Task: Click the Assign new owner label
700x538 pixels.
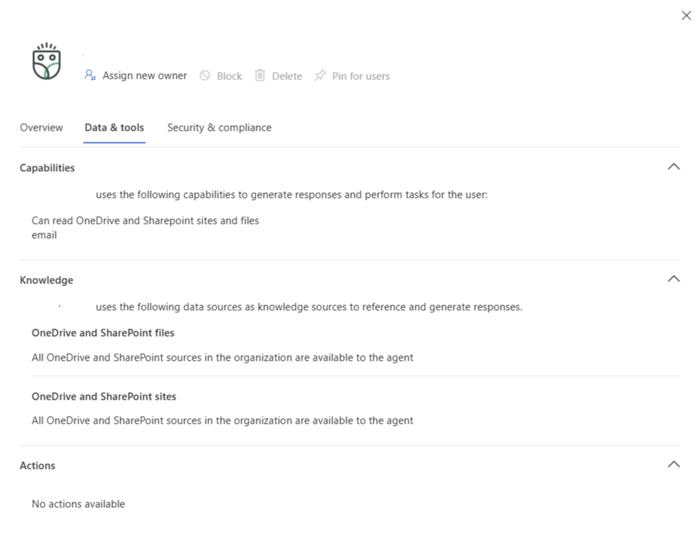Action: [144, 76]
